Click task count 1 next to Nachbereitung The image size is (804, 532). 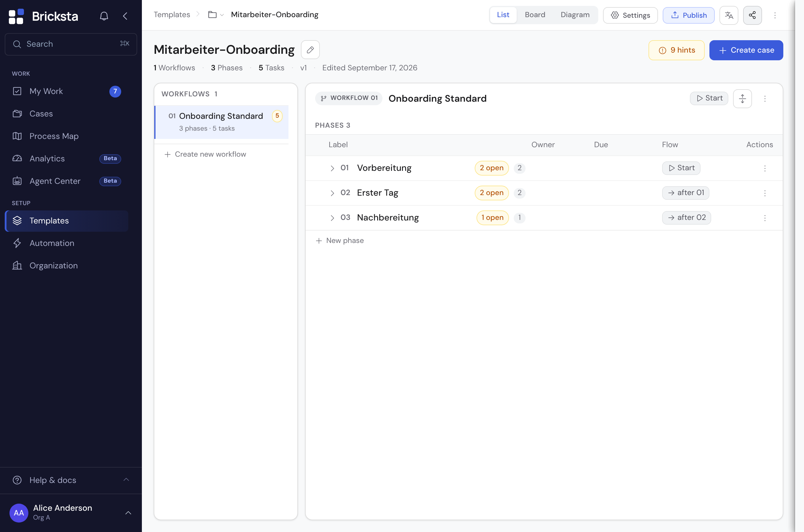pos(519,218)
